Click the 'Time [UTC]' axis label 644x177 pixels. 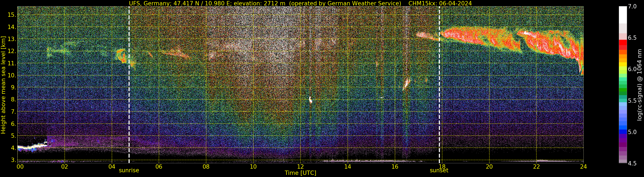300,173
